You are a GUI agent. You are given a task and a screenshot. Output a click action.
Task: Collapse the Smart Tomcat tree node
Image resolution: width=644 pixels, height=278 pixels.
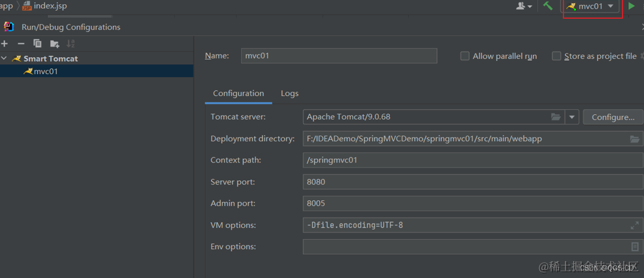[x=4, y=58]
